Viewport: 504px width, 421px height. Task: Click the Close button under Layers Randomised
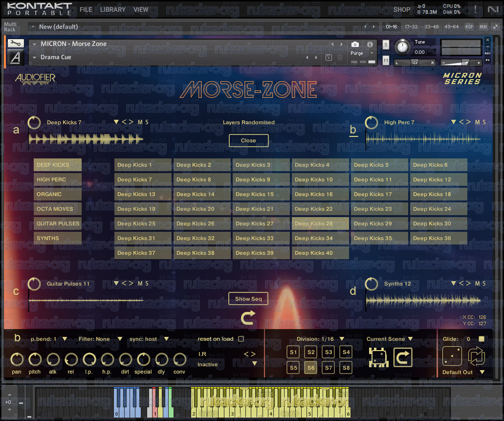(x=248, y=140)
